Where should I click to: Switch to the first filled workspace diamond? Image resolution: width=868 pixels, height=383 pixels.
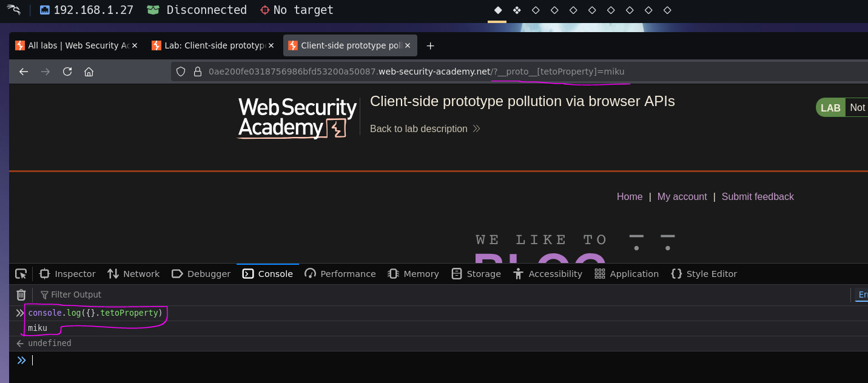[x=498, y=10]
